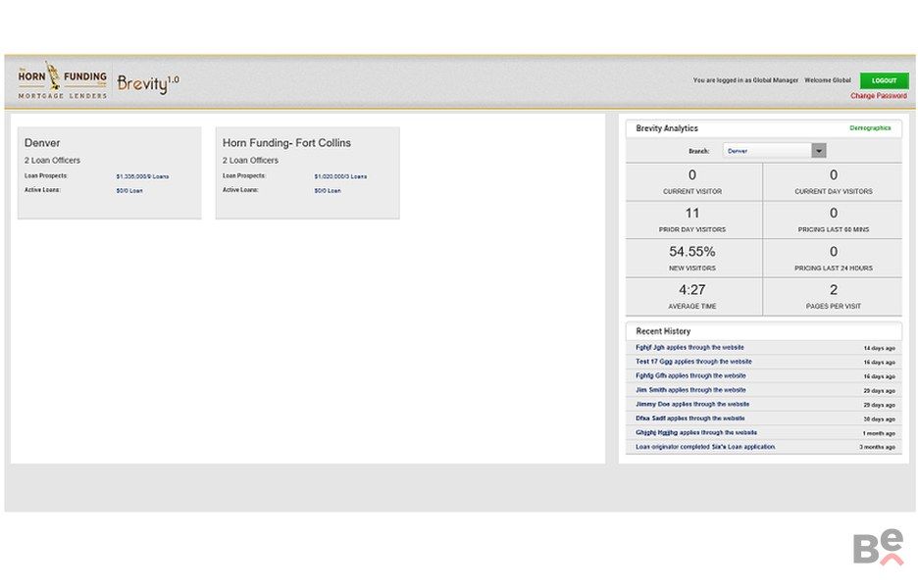918x588 pixels.
Task: Open Jimmy Doe history entry
Action: (x=692, y=404)
